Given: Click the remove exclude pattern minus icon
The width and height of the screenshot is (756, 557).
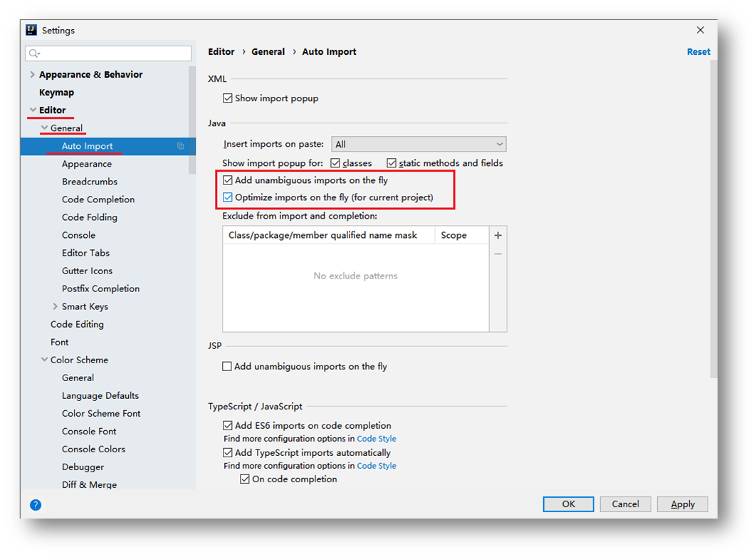Looking at the screenshot, I should click(498, 254).
